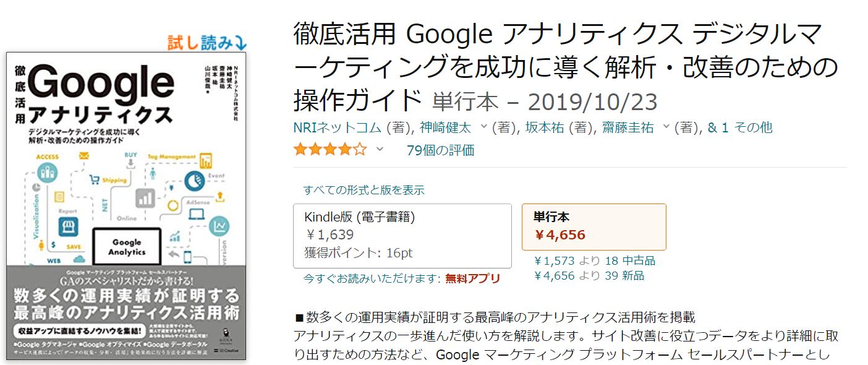The height and width of the screenshot is (365, 868).
Task: View 18 中古品 used offers
Action: click(x=630, y=260)
